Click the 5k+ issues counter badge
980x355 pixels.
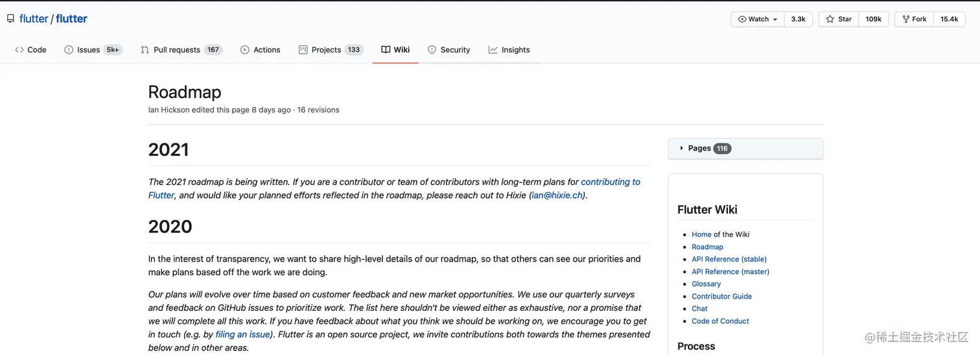tap(113, 49)
